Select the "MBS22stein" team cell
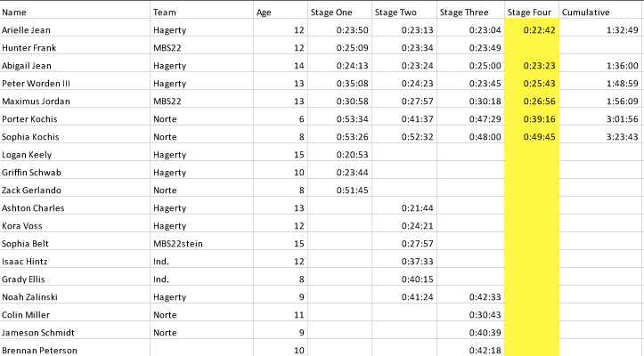 pos(177,244)
